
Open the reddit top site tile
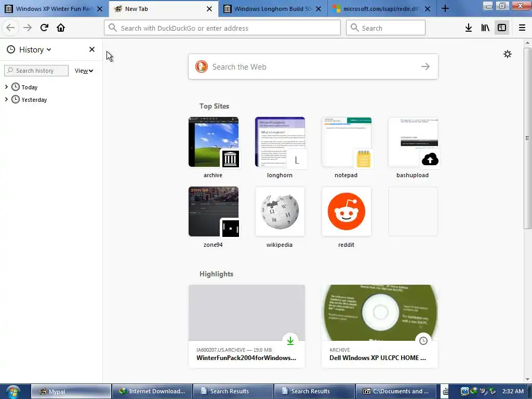coord(347,211)
